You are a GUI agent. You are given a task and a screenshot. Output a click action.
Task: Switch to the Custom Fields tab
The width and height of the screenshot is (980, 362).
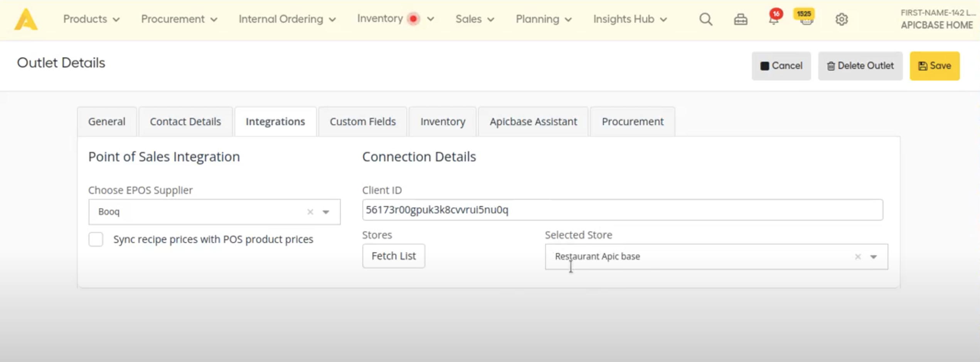click(x=362, y=122)
